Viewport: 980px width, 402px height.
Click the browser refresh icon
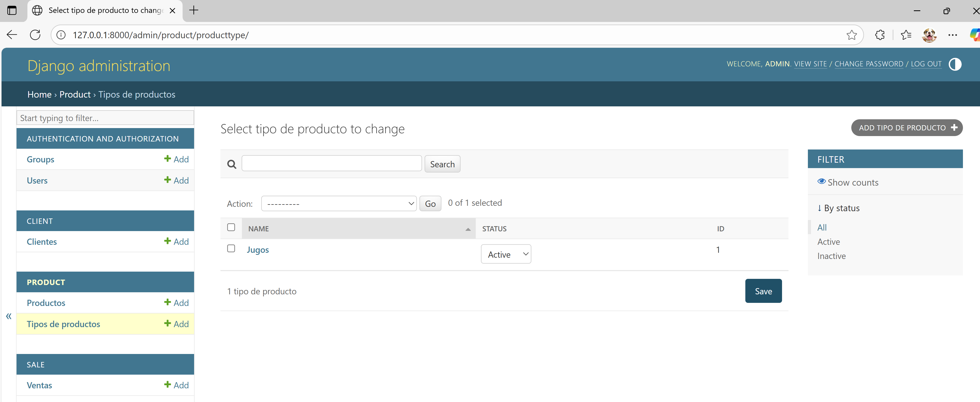tap(35, 35)
